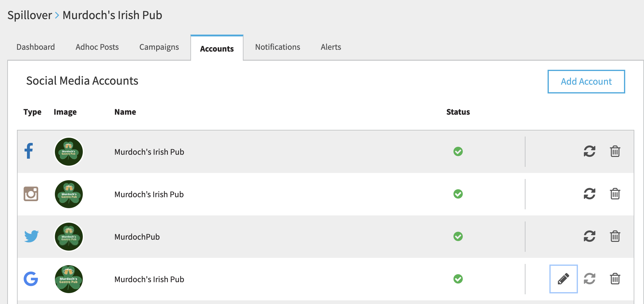Viewport: 644px width, 304px height.
Task: Open the Adhoc Posts tab
Action: pos(97,47)
